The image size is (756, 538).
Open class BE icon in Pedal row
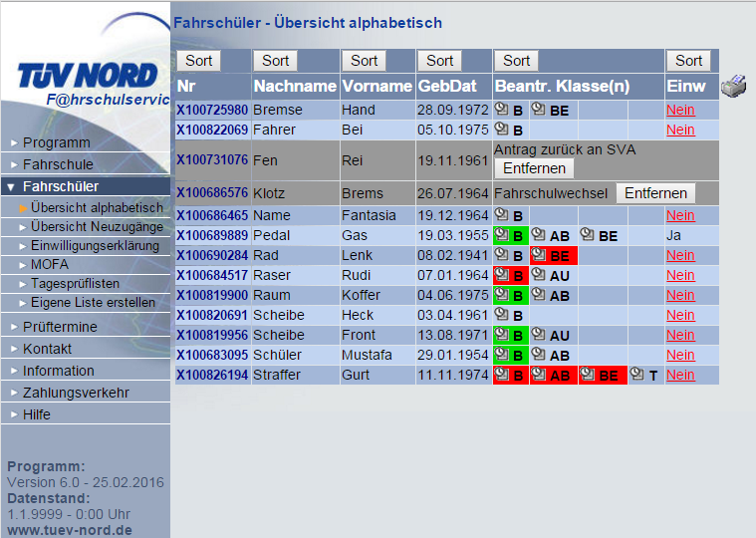point(588,235)
